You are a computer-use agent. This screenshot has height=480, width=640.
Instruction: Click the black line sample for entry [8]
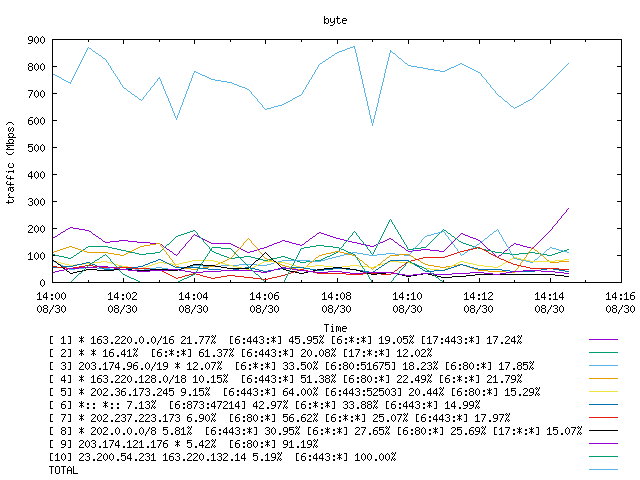pos(603,431)
